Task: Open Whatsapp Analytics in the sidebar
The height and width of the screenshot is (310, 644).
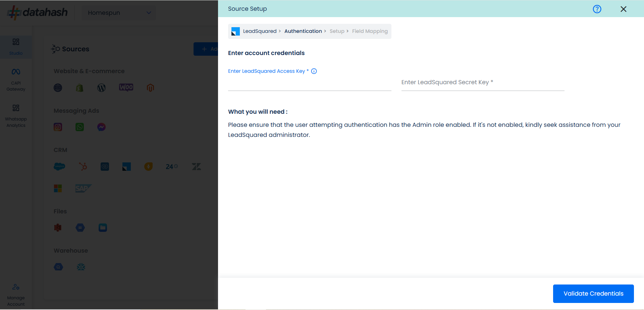Action: coord(16,116)
